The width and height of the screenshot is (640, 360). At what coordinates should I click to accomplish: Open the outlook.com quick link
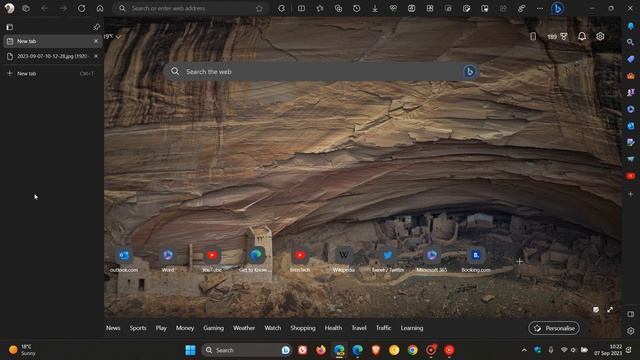[124, 260]
